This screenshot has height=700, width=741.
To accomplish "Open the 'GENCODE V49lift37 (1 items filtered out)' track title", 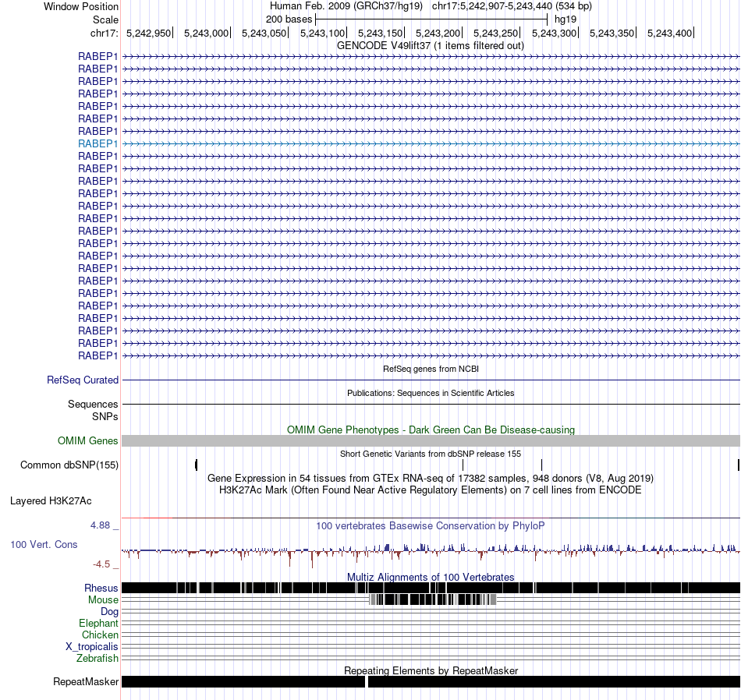I will coord(431,46).
